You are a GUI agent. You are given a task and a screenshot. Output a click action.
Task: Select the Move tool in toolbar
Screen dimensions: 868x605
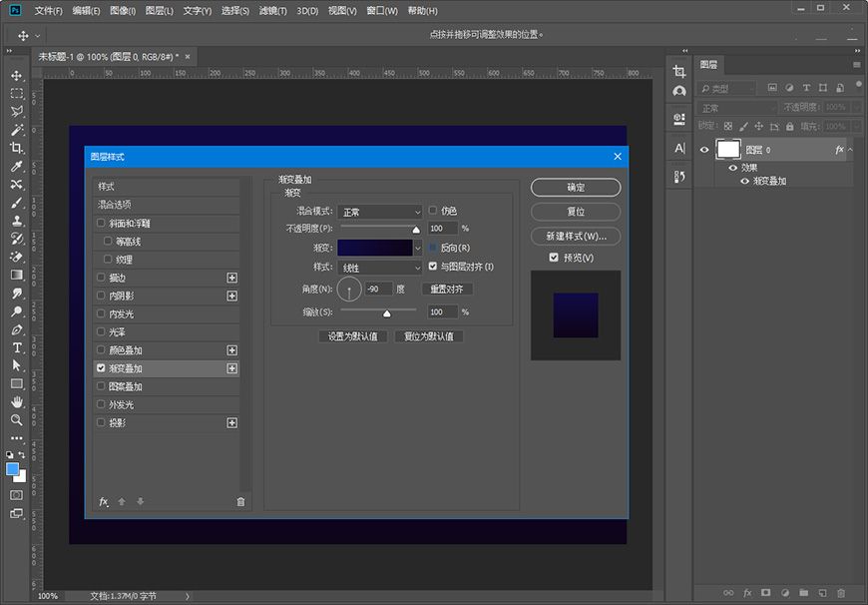coord(17,75)
